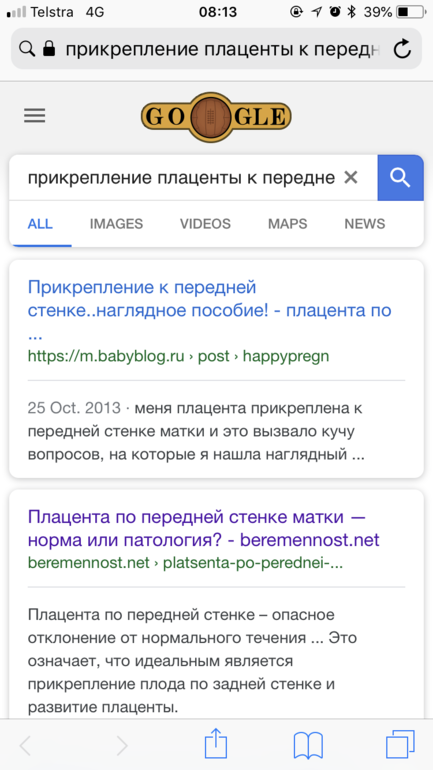Tap the Safari share icon
The height and width of the screenshot is (770, 433).
(216, 744)
